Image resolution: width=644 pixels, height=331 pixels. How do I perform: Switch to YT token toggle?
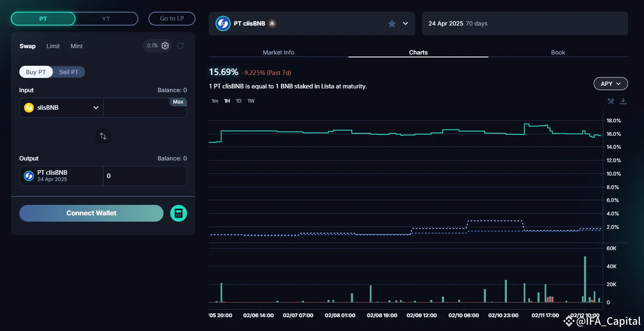[x=106, y=19]
